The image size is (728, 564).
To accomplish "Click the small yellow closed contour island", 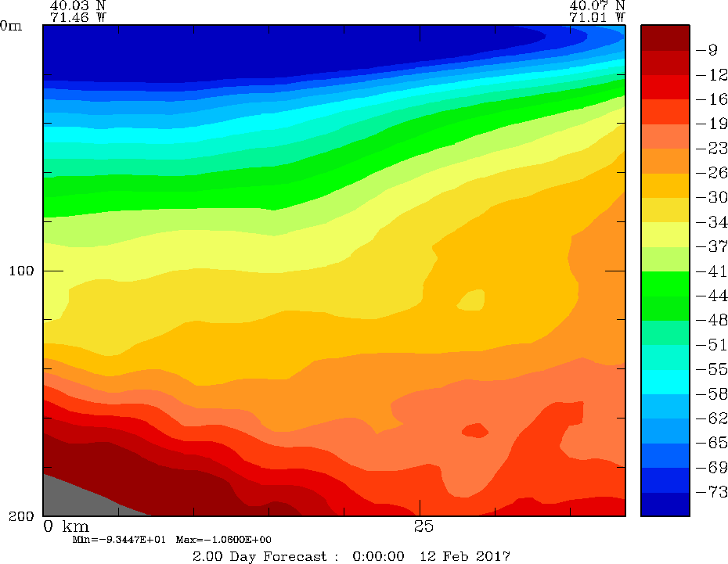I will tap(472, 300).
